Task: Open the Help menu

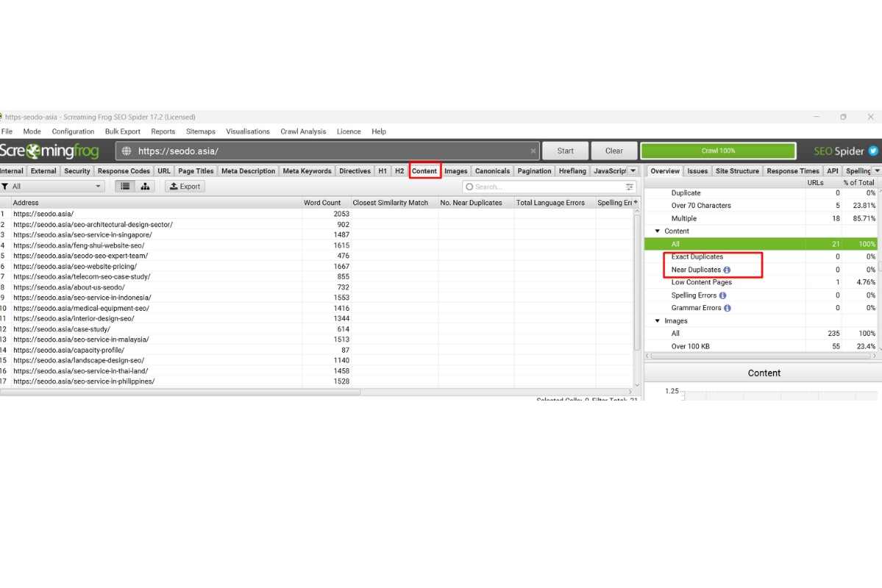Action: pos(379,132)
